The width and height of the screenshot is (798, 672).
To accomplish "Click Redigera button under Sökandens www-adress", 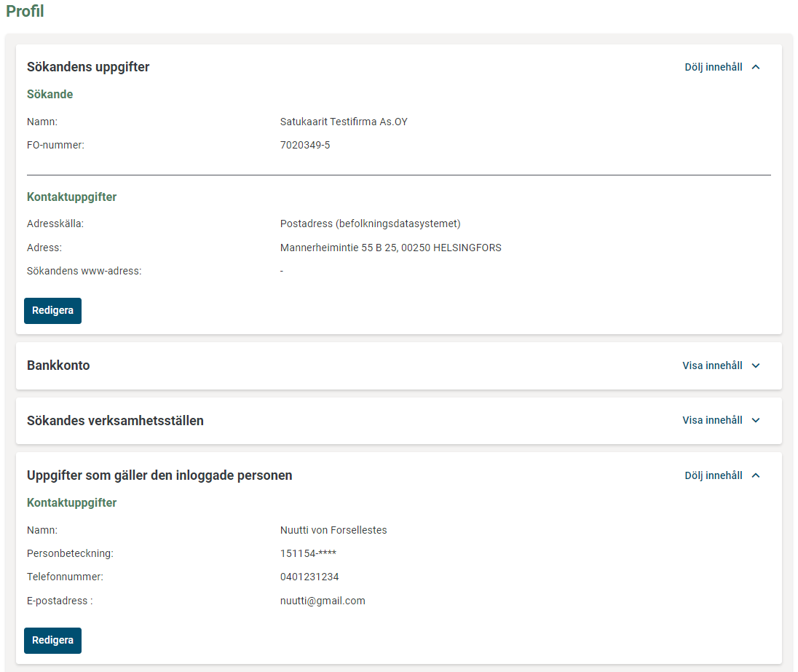I will click(x=52, y=311).
